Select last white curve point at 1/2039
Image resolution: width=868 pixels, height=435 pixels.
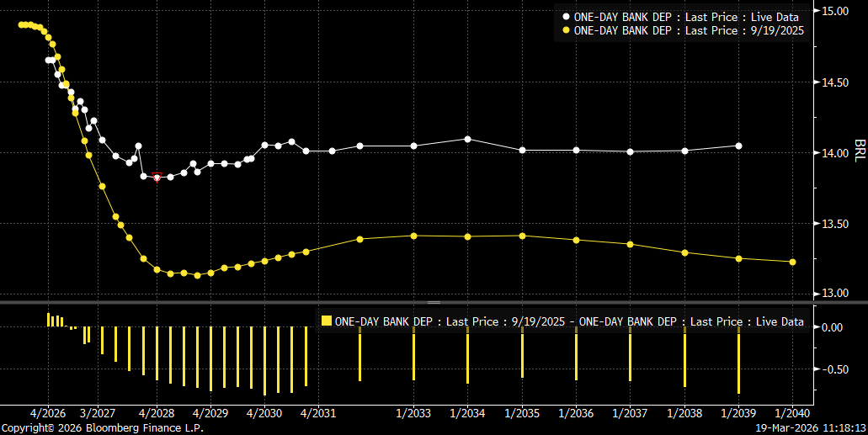(x=738, y=146)
